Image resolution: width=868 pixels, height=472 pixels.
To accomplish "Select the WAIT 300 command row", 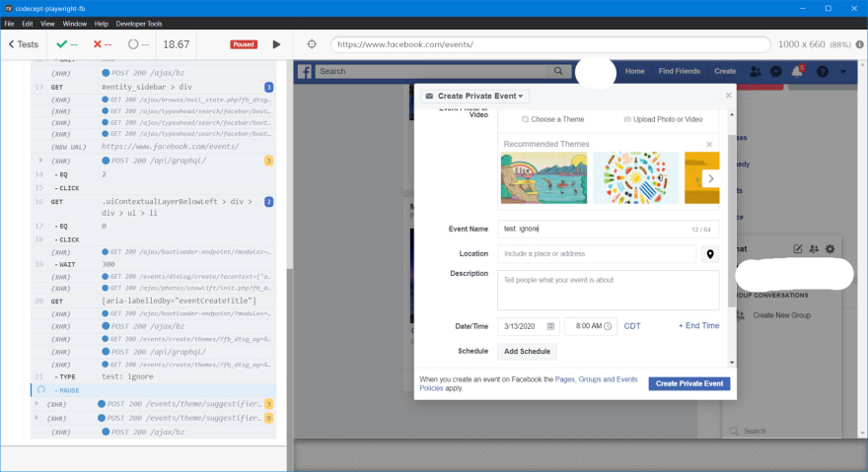I will 153,264.
